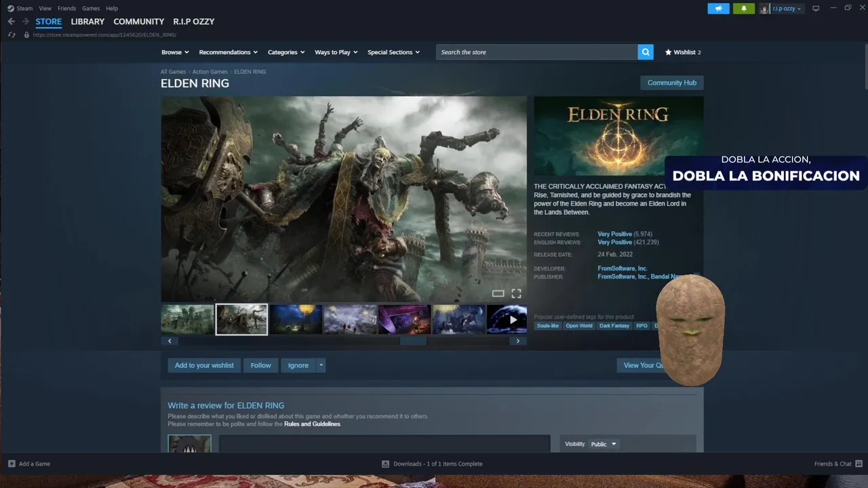Open the R.I.P OZZY profile tab
The height and width of the screenshot is (488, 868).
tap(194, 22)
